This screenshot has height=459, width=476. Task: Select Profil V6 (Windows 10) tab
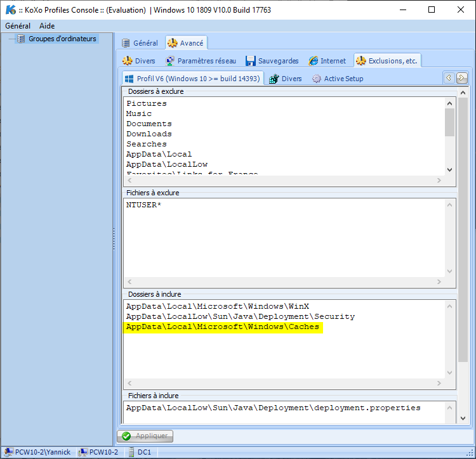click(x=193, y=78)
